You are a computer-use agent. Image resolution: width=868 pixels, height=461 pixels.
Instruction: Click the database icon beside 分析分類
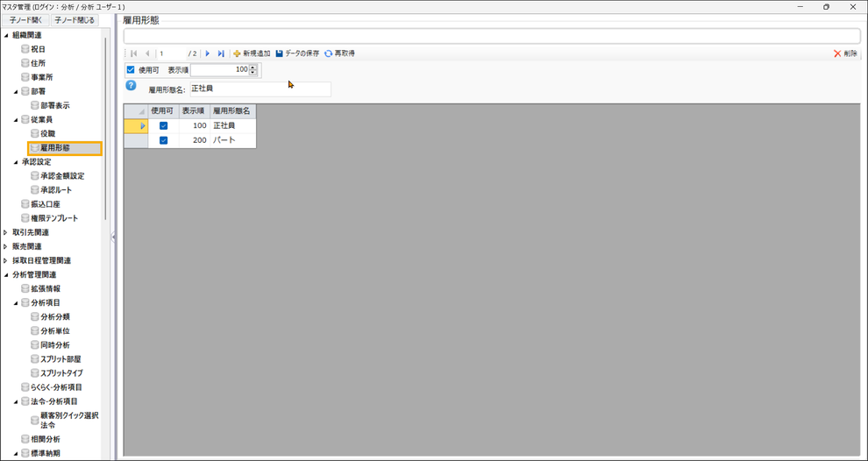point(34,317)
